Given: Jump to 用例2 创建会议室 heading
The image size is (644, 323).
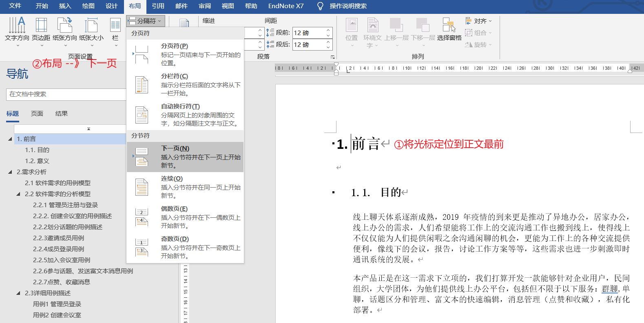Looking at the screenshot, I should pos(57,315).
